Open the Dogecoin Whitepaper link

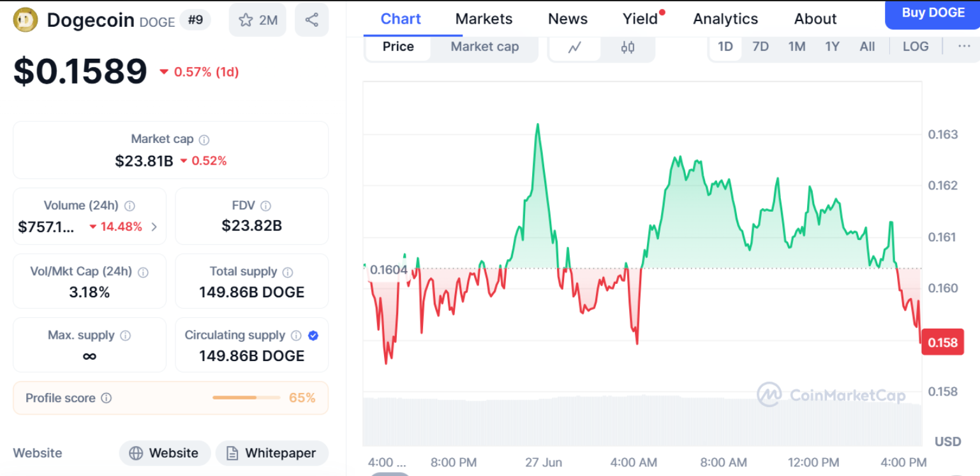click(x=272, y=453)
